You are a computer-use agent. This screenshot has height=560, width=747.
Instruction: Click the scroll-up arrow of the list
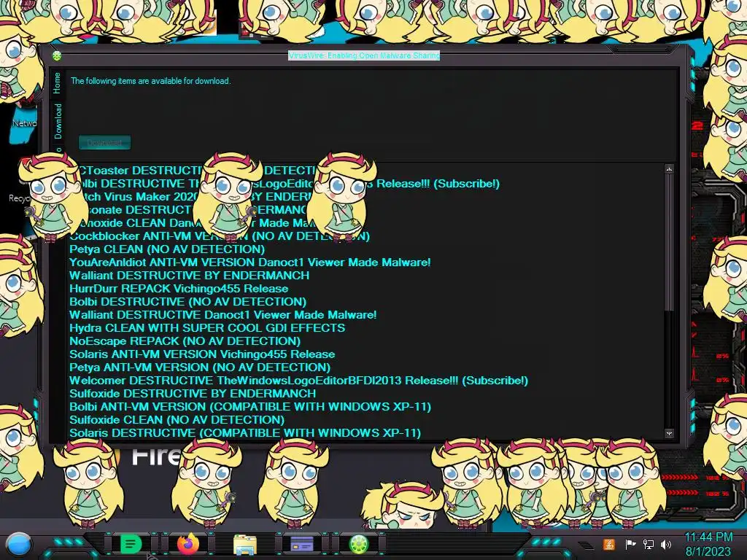click(x=669, y=169)
